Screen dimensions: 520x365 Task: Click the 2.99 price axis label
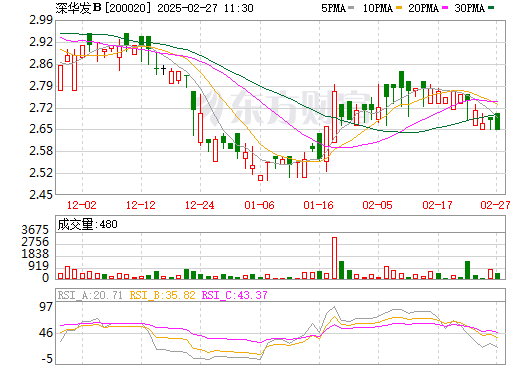(41, 20)
